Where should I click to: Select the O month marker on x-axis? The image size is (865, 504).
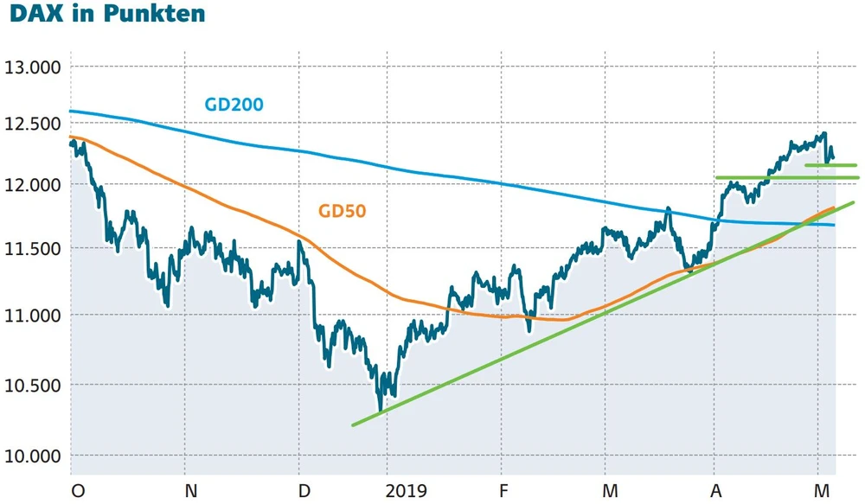click(79, 491)
